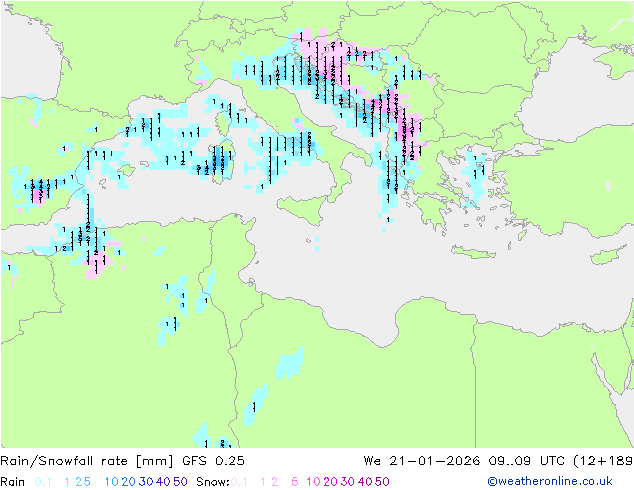
Task: Click the snow legend value 0.1
Action: tap(239, 482)
